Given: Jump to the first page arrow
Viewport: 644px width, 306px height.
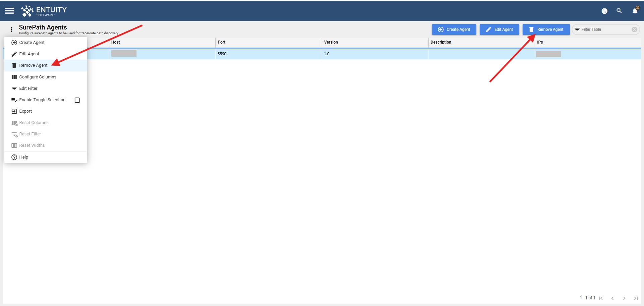Looking at the screenshot, I should click(601, 298).
